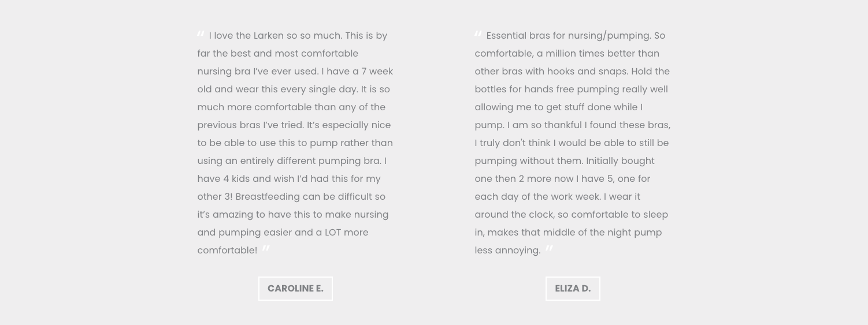The image size is (868, 325).
Task: Click the line "other bras with hooks and snaps"
Action: [x=572, y=72]
